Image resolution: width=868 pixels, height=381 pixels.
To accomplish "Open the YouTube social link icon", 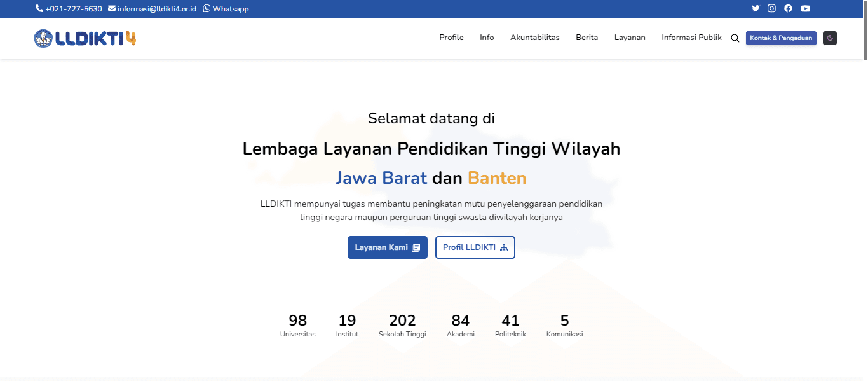I will click(805, 9).
